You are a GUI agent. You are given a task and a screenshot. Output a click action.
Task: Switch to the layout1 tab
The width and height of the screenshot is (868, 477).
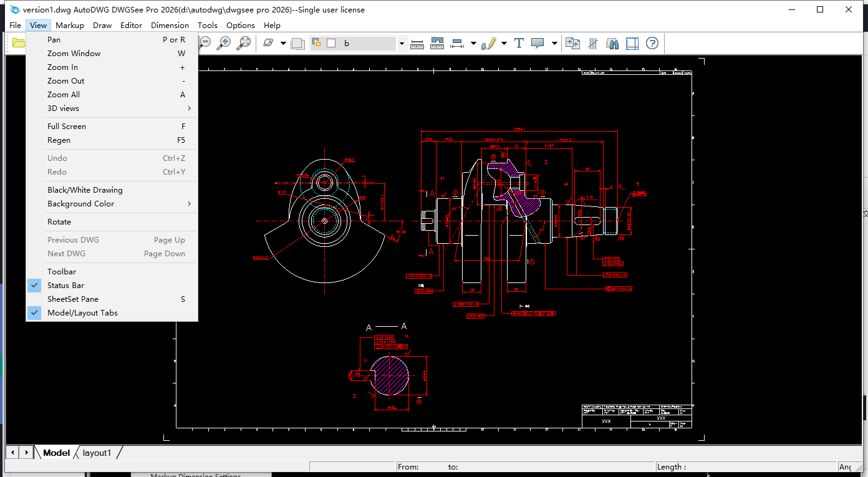coord(97,453)
